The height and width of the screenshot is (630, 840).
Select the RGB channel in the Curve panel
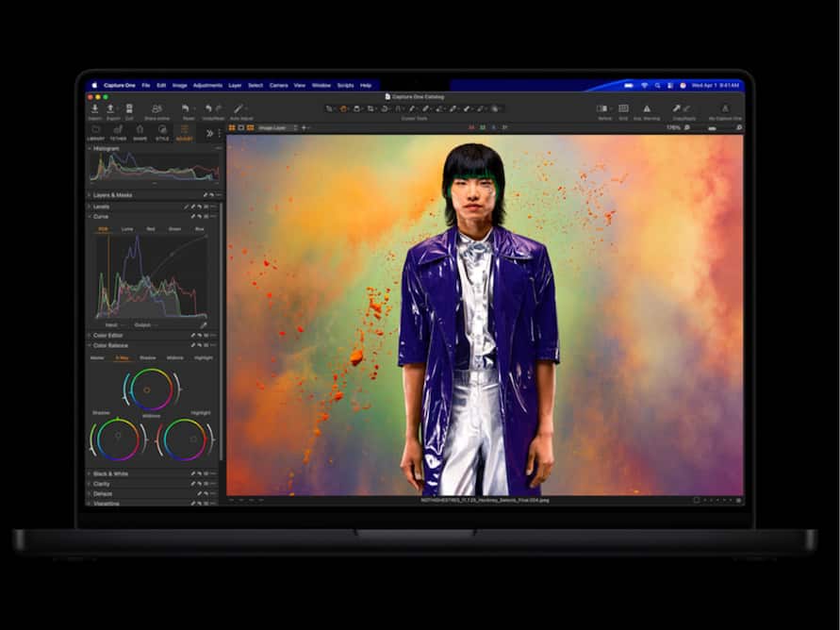pyautogui.click(x=103, y=228)
